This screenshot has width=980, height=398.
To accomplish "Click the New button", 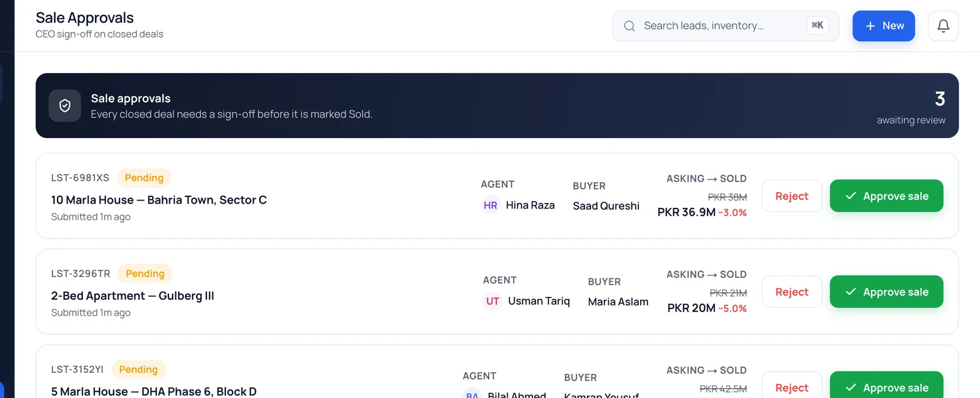I will coord(883,26).
